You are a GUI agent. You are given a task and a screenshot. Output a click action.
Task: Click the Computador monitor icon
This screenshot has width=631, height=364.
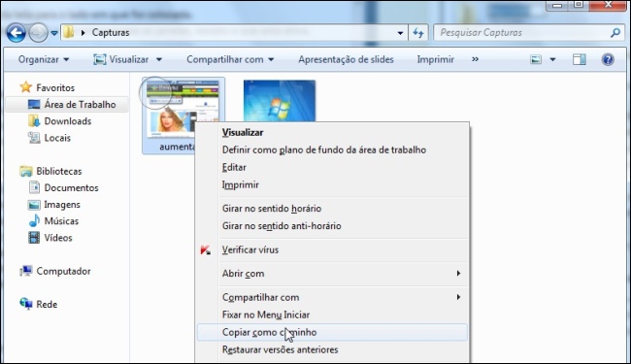pos(26,271)
